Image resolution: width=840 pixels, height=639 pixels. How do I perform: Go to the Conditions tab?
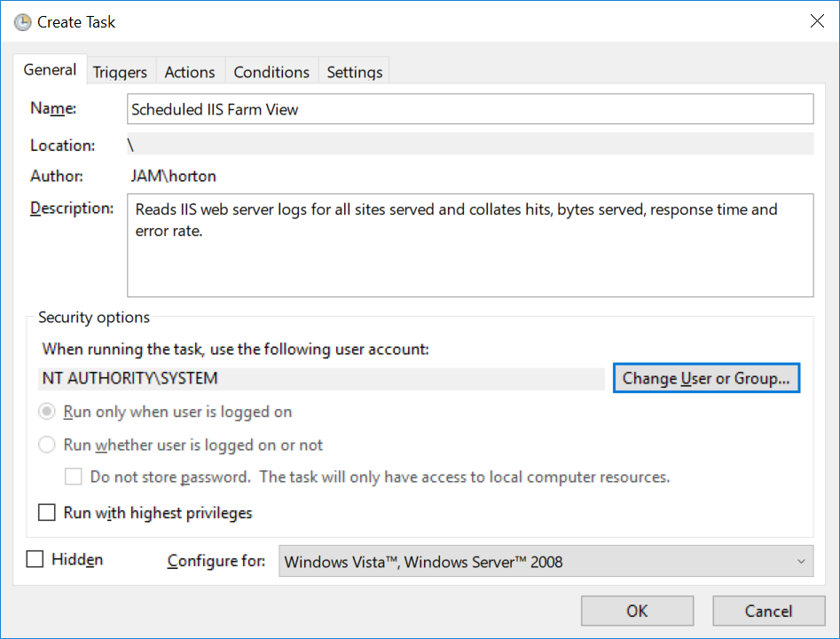tap(271, 72)
